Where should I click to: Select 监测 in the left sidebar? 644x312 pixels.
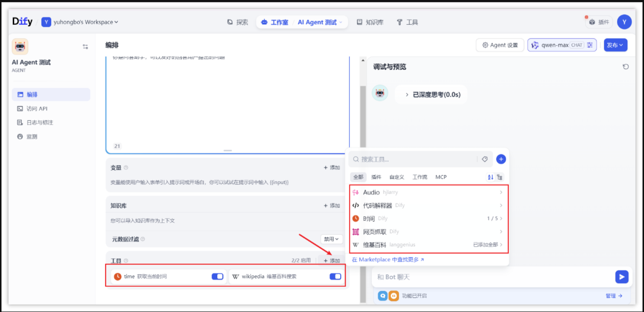[x=51, y=137]
